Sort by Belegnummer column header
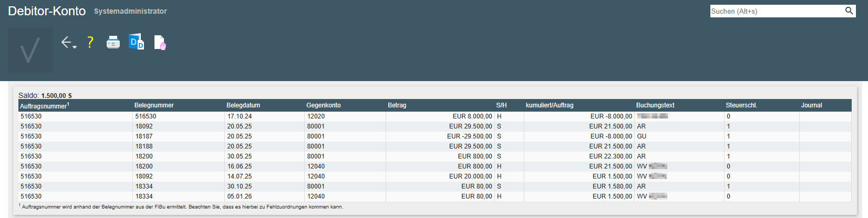The width and height of the screenshot is (868, 218). point(154,105)
